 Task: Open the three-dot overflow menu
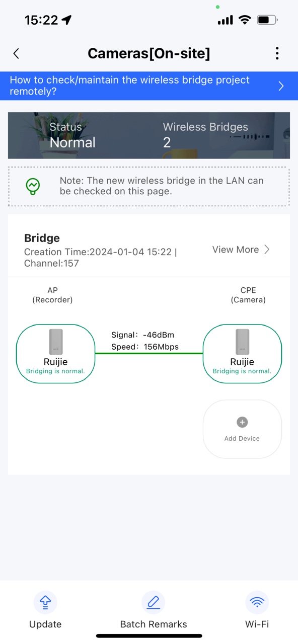click(x=277, y=53)
